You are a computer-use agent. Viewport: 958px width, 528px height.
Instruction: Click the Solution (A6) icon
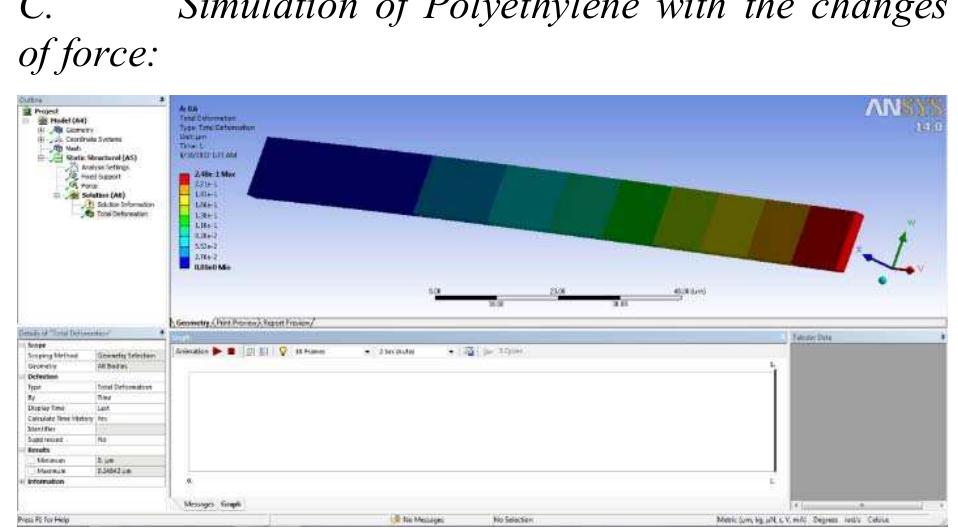(x=73, y=196)
